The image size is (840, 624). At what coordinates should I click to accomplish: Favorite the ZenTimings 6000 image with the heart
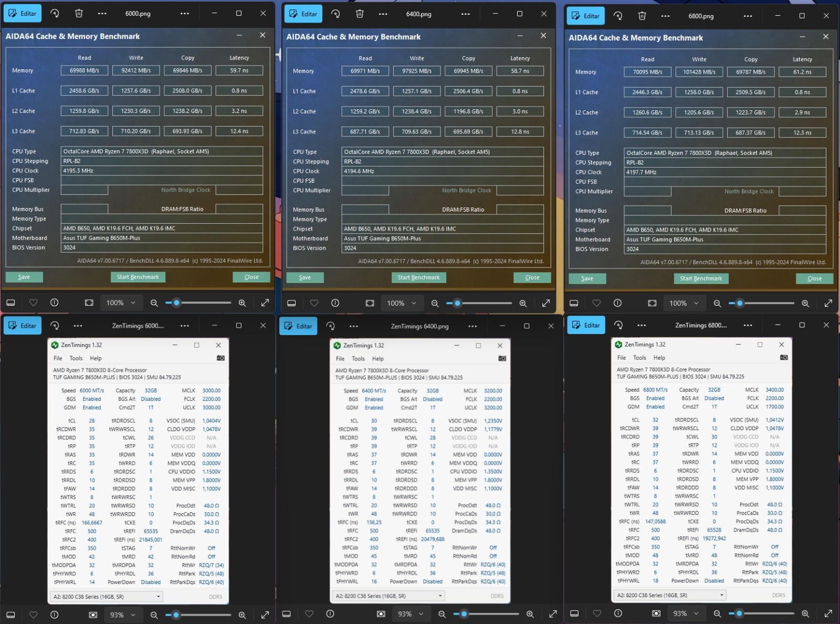pyautogui.click(x=34, y=615)
